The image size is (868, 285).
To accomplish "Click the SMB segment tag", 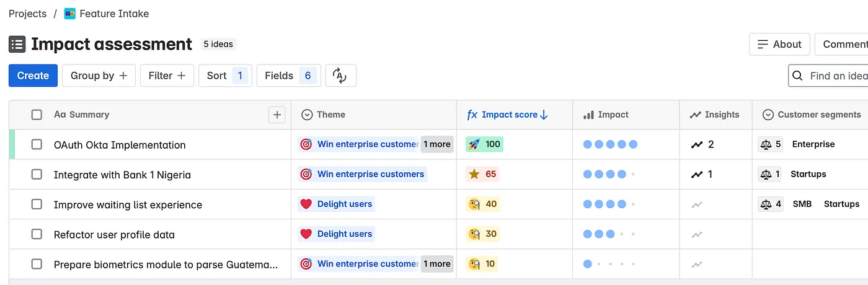I will click(x=802, y=204).
